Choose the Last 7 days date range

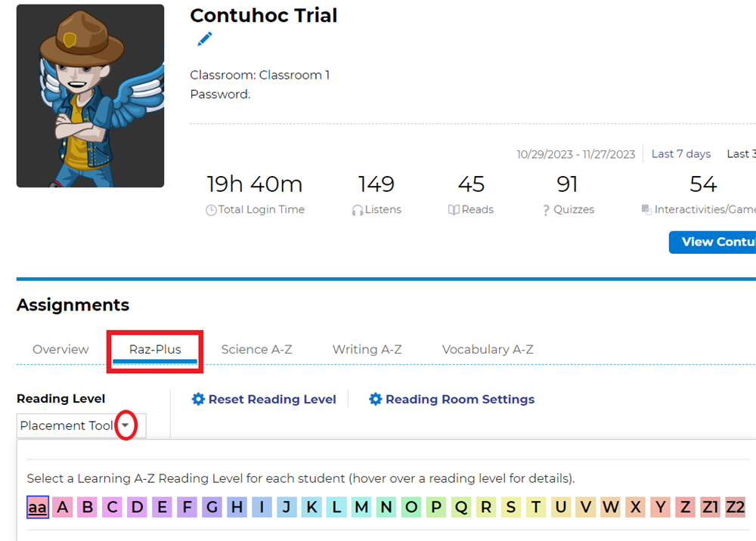pyautogui.click(x=681, y=154)
